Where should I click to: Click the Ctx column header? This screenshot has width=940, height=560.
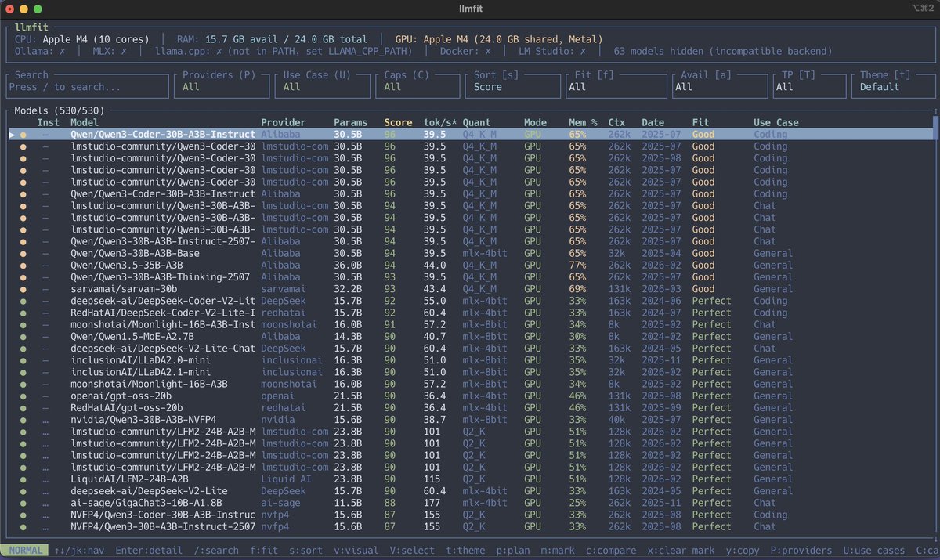click(x=616, y=122)
